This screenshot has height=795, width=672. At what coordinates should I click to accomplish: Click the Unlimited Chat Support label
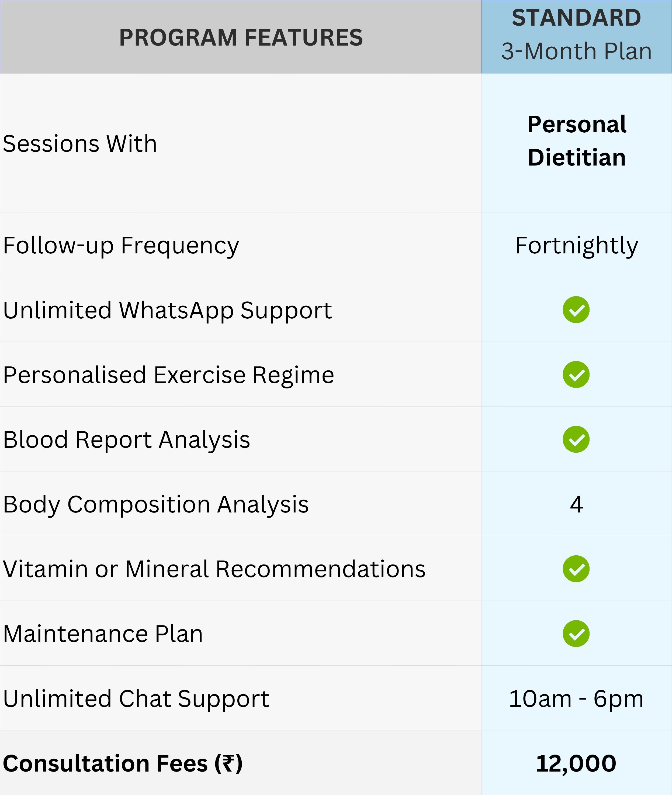point(136,699)
